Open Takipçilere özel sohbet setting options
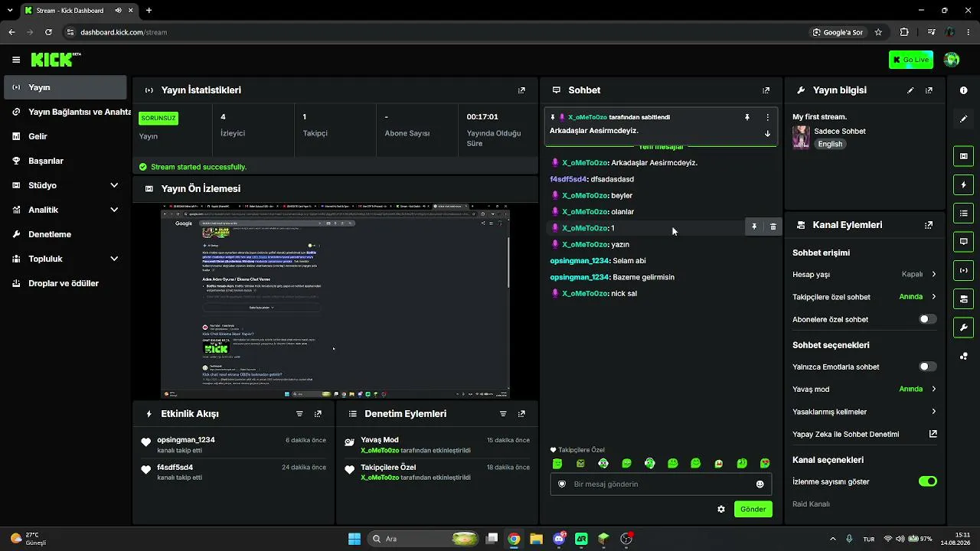Viewport: 980px width, 551px height. (864, 297)
